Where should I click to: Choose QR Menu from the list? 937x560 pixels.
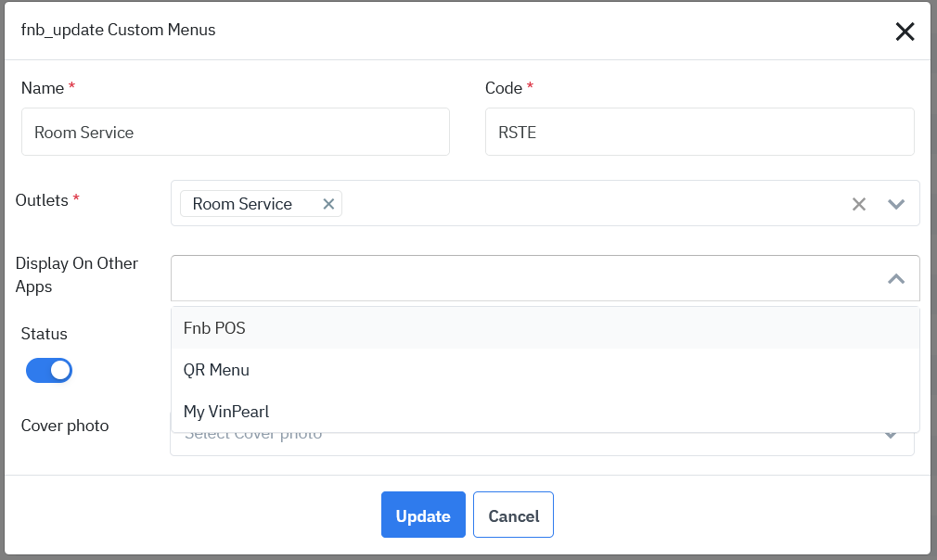click(216, 370)
